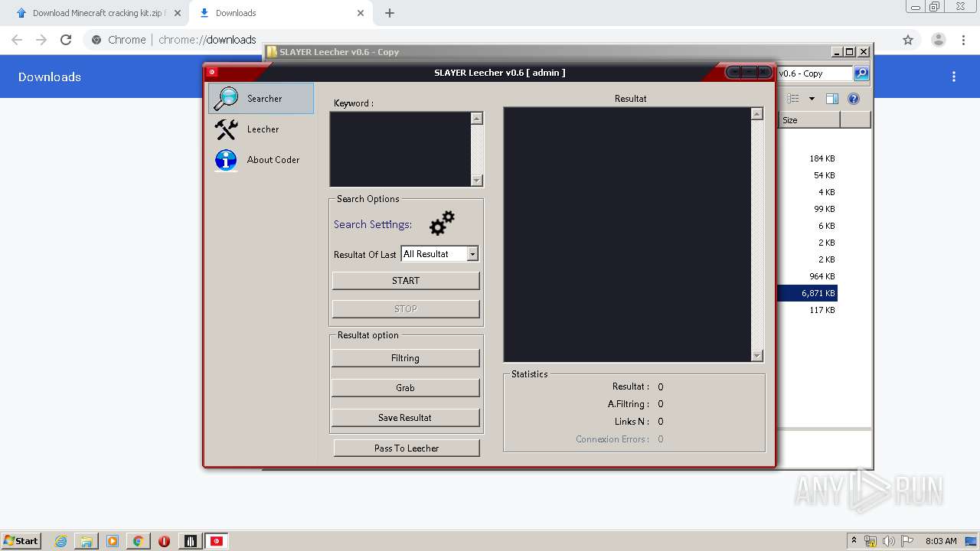Image resolution: width=980 pixels, height=551 pixels.
Task: Click the taskbar clock 8:03 AM
Action: (941, 541)
